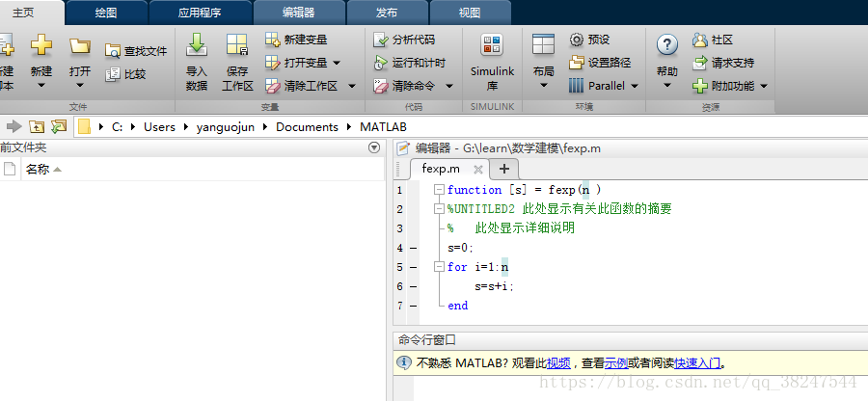Click the forward navigation arrow
Screen dimensions: 868x401
pos(14,126)
